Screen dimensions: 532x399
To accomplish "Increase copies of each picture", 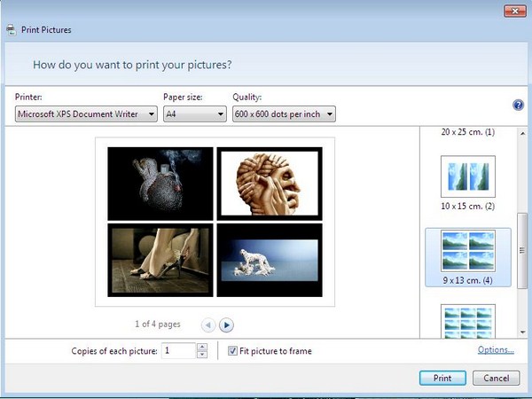I will pyautogui.click(x=202, y=347).
